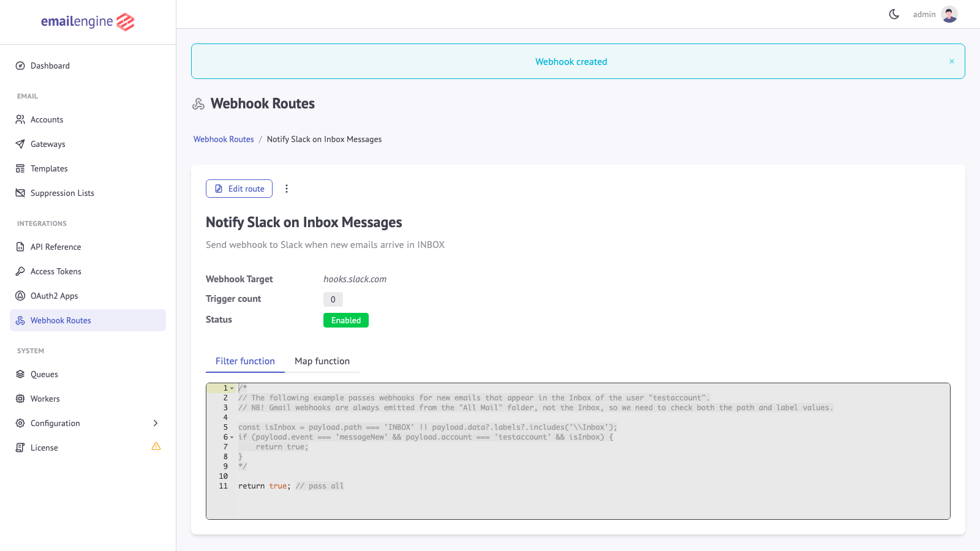Click the 'const isInbox' code line
980x551 pixels.
point(428,427)
